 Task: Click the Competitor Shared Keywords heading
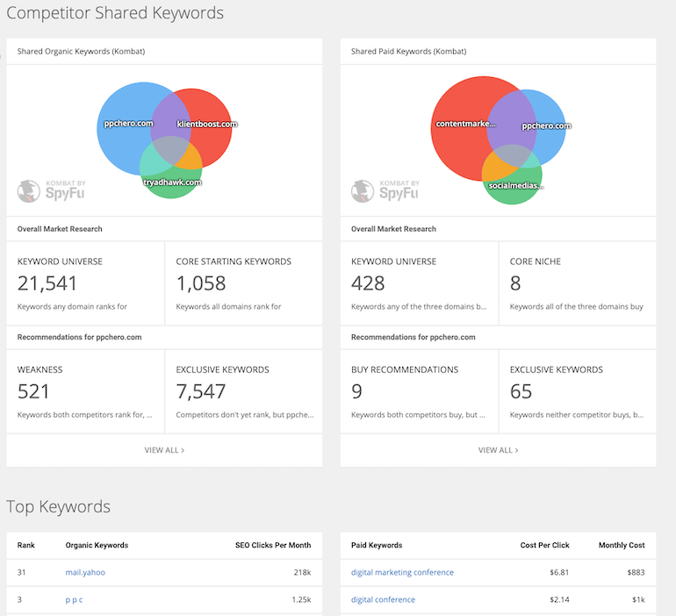point(115,13)
